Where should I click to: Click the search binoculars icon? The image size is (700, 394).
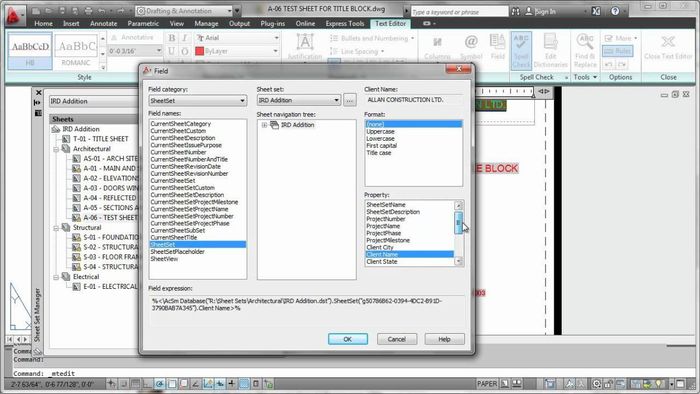pos(515,12)
